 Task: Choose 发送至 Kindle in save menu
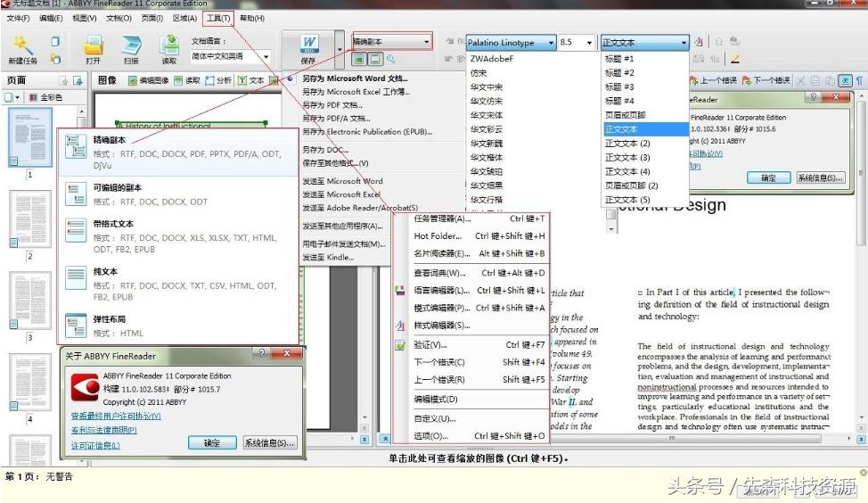pyautogui.click(x=328, y=258)
